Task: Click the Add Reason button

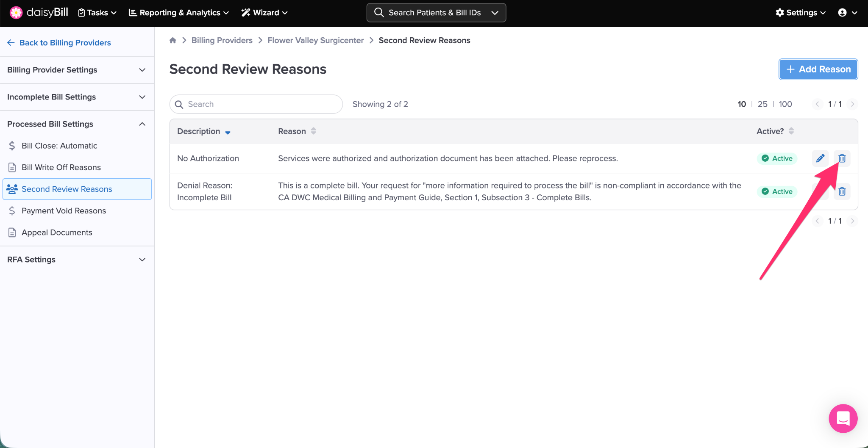Action: coord(818,69)
